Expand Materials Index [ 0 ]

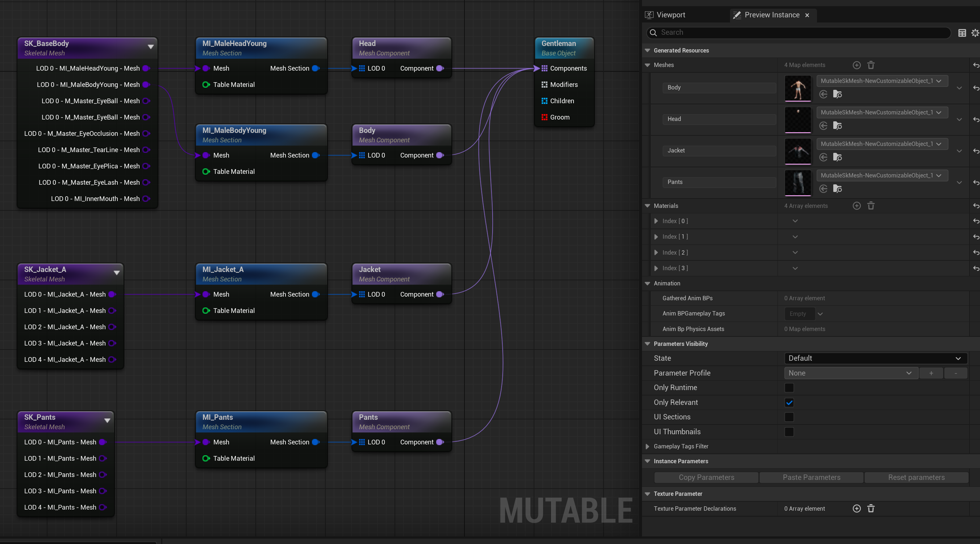656,221
